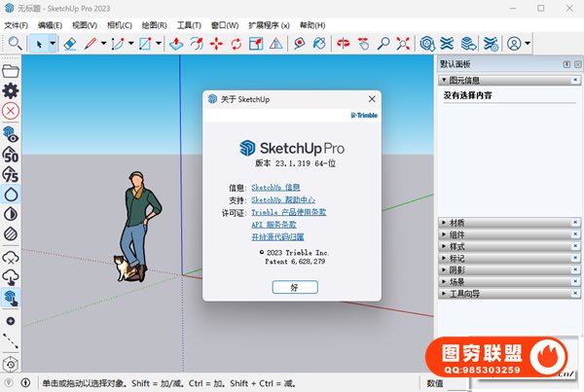This screenshot has height=392, width=584.
Task: Close the 关于 SketchUp dialog
Action: 371,98
